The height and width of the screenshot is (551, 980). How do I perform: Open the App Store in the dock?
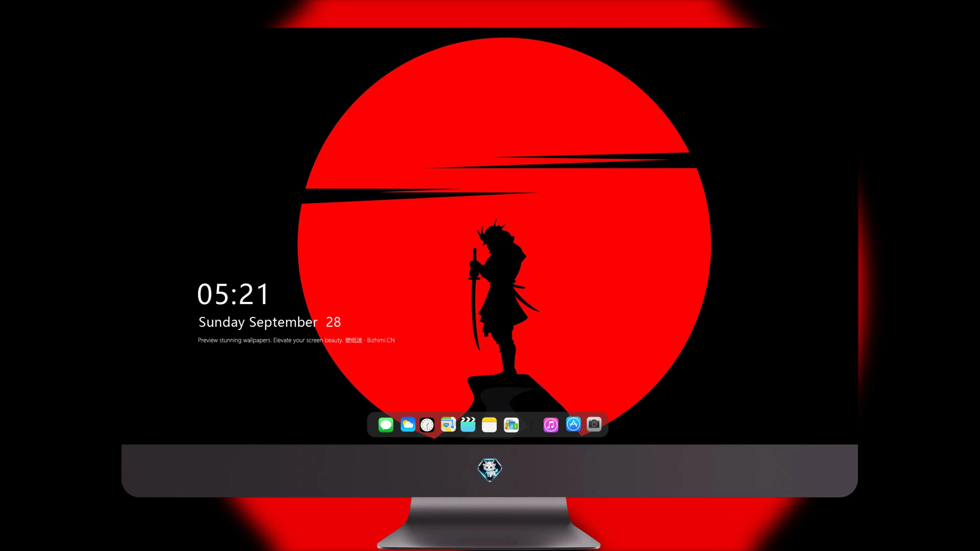pos(573,424)
